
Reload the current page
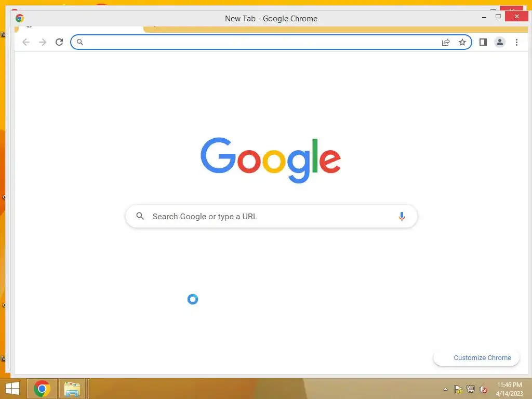pyautogui.click(x=59, y=42)
